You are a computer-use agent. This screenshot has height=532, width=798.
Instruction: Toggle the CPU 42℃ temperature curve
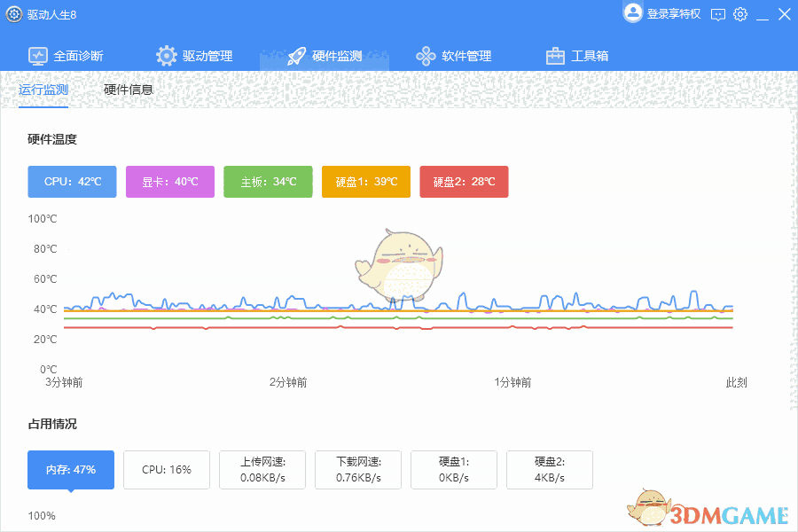72,182
